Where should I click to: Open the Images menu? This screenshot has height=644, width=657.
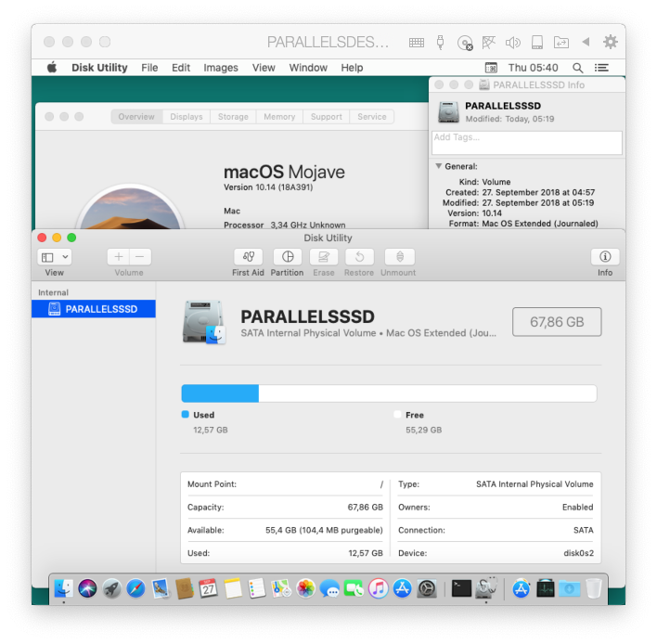(x=221, y=68)
